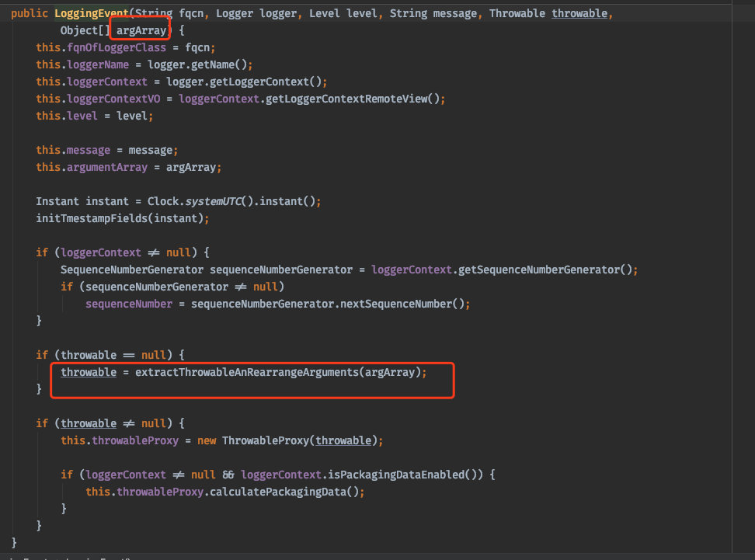Click the throwableProxy field in the new ThrowableProxy line
Viewport: 755px width, 560px height.
[x=135, y=440]
